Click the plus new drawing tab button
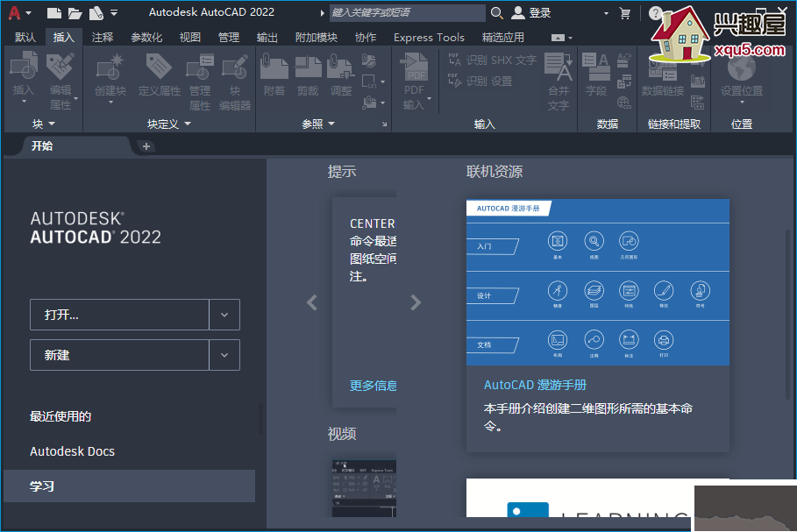The image size is (797, 532). [146, 146]
